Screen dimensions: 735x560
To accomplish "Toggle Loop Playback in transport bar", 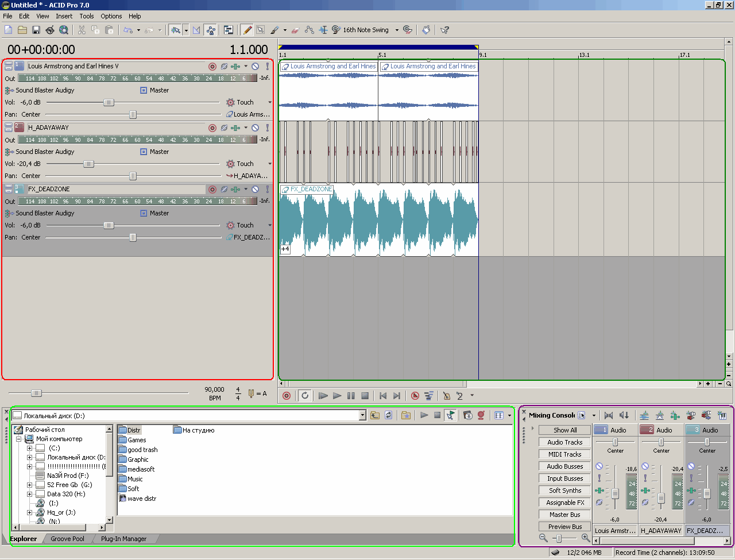I will click(305, 396).
